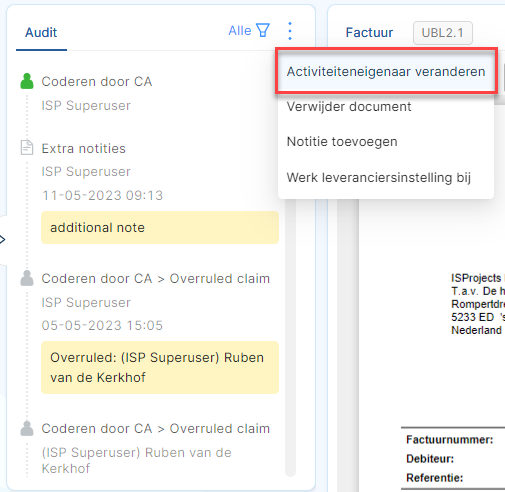This screenshot has width=505, height=492.
Task: Click the UBL2.1 badge button
Action: click(443, 33)
